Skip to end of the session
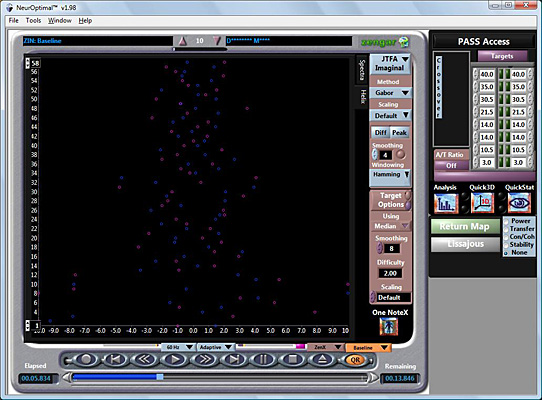Screen dimensions: 542x400 (x=234, y=360)
